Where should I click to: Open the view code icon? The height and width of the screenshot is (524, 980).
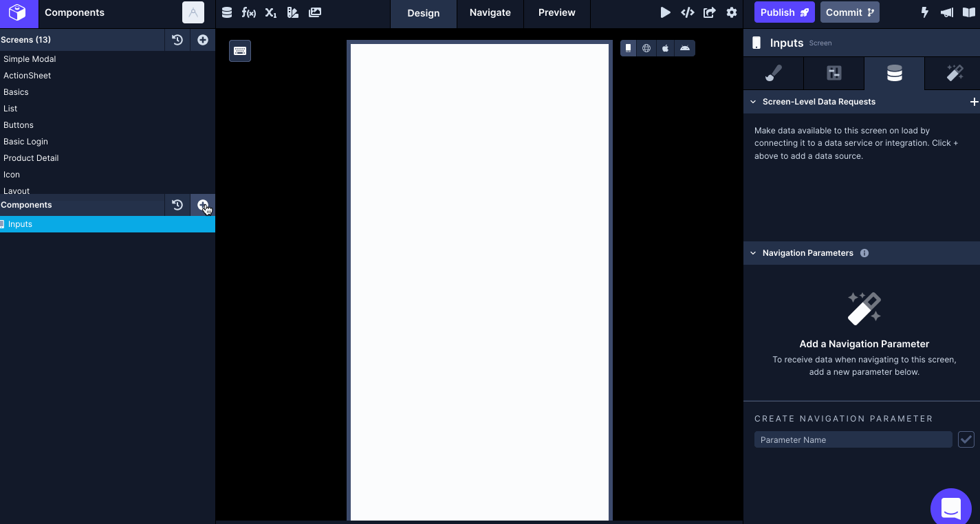(x=688, y=12)
